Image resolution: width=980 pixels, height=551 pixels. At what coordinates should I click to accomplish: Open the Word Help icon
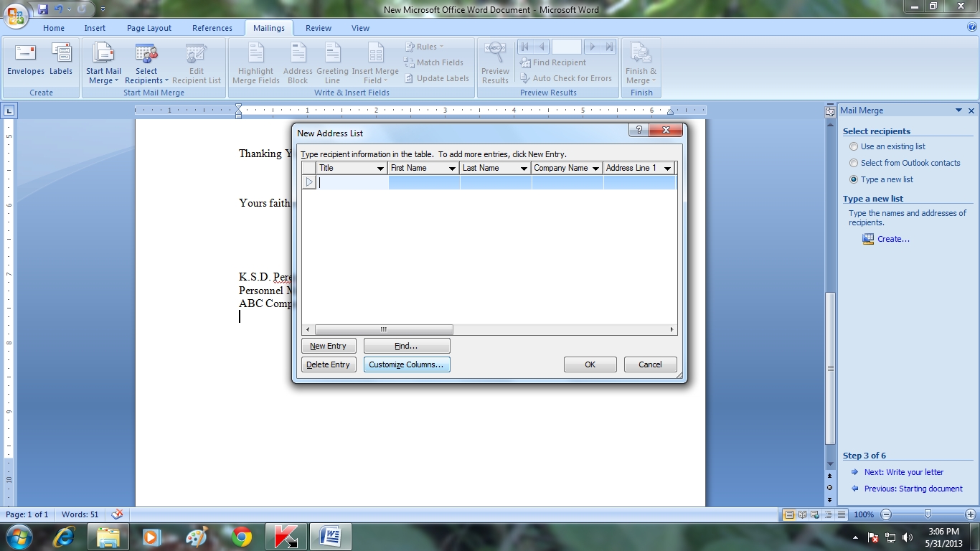(x=971, y=27)
